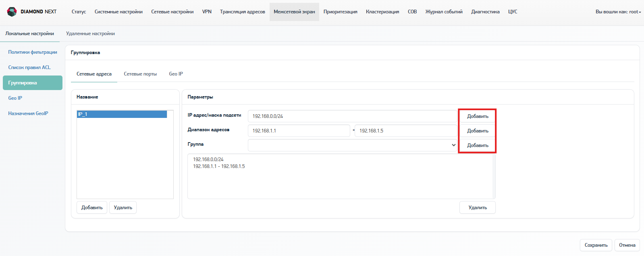Open the ЦУС menu
644x256 pixels.
(x=513, y=12)
